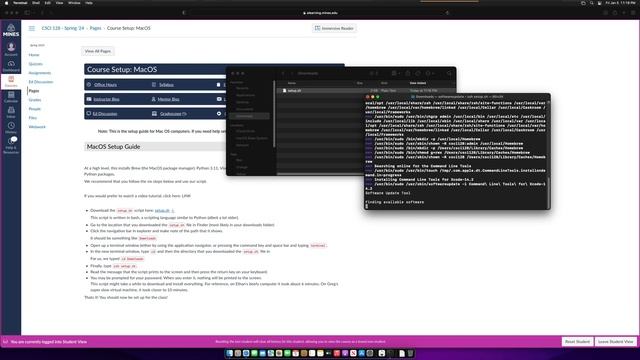This screenshot has height=360, width=640.
Task: Open Help & Resources in global navigation
Action: click(11, 145)
